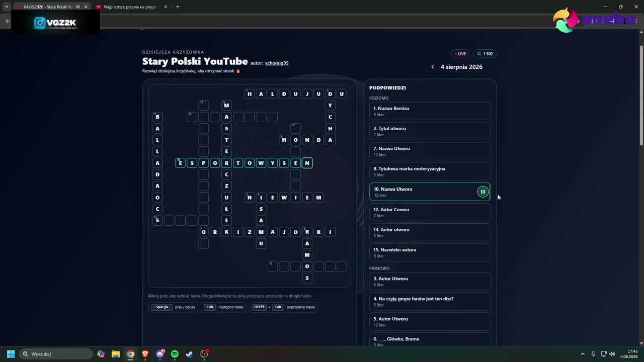Image resolution: width=644 pixels, height=362 pixels.
Task: Click cell Y below HALDUJUDU
Action: (330, 106)
